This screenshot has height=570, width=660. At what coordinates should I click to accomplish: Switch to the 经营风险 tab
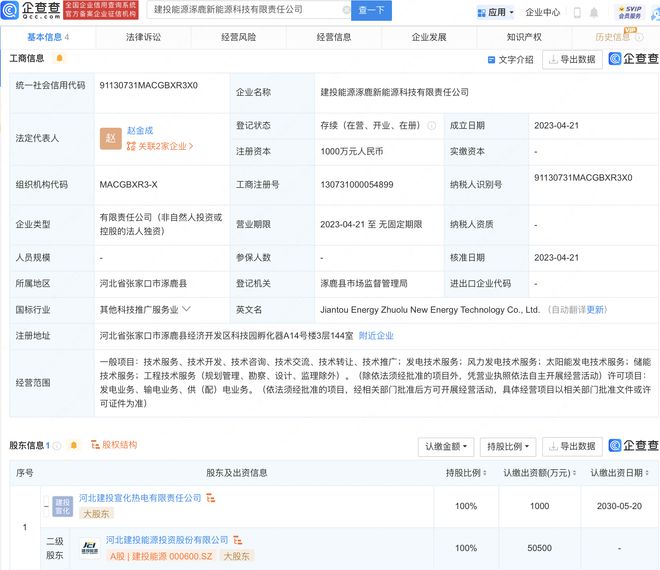(239, 37)
